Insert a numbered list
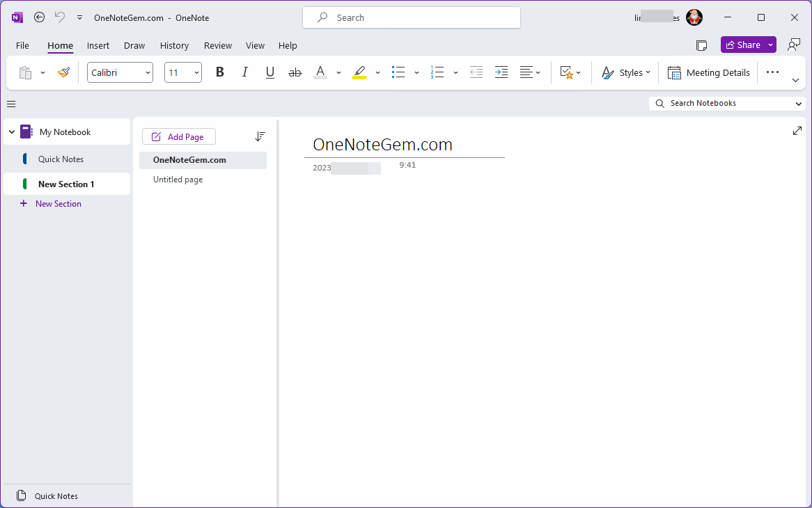 (x=437, y=73)
